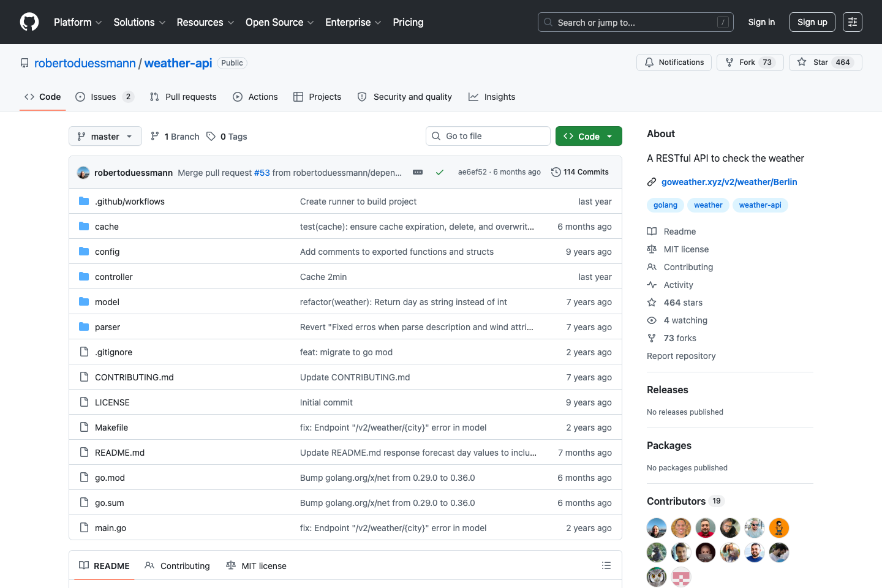Open the cache folder icon

(83, 226)
